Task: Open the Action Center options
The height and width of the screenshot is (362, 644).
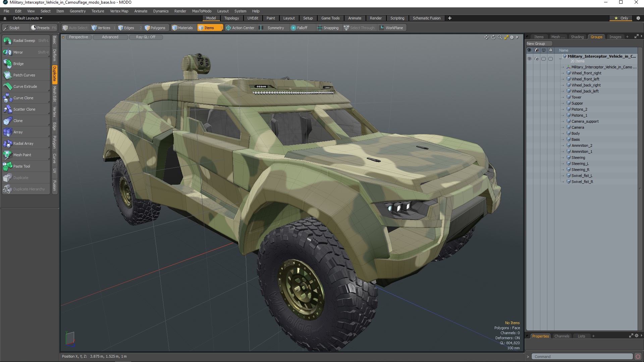Action: click(240, 28)
